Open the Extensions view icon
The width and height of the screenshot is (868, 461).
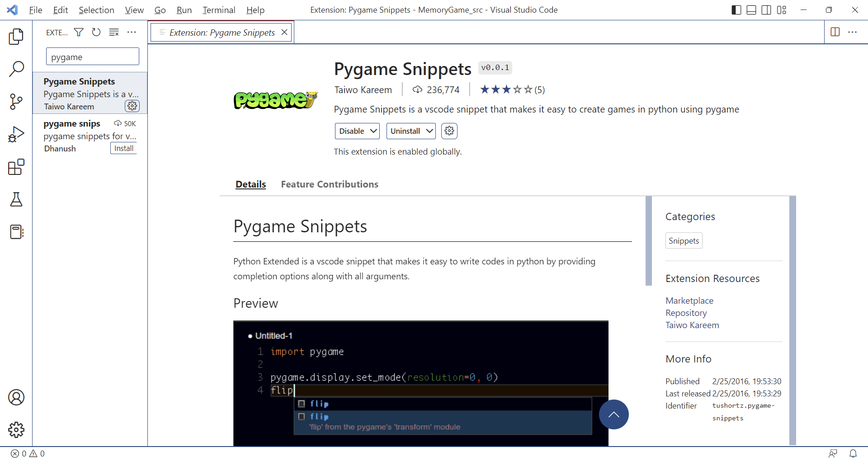coord(16,167)
